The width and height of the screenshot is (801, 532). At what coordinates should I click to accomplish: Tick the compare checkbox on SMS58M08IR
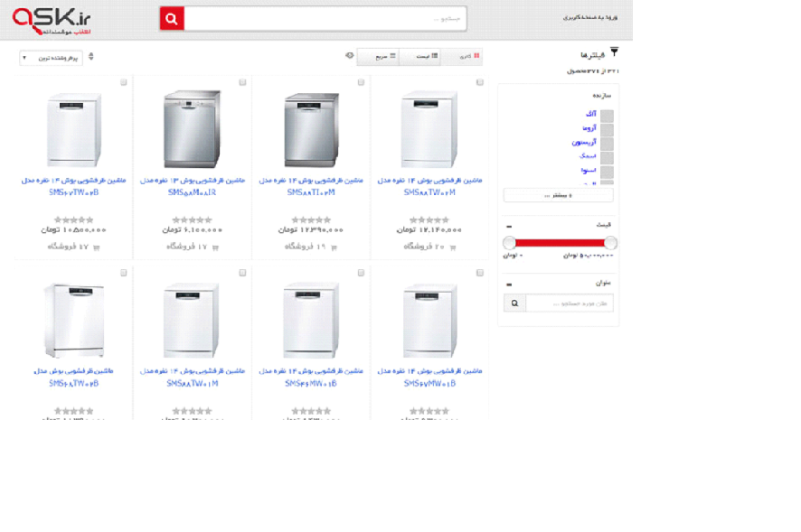tap(242, 82)
